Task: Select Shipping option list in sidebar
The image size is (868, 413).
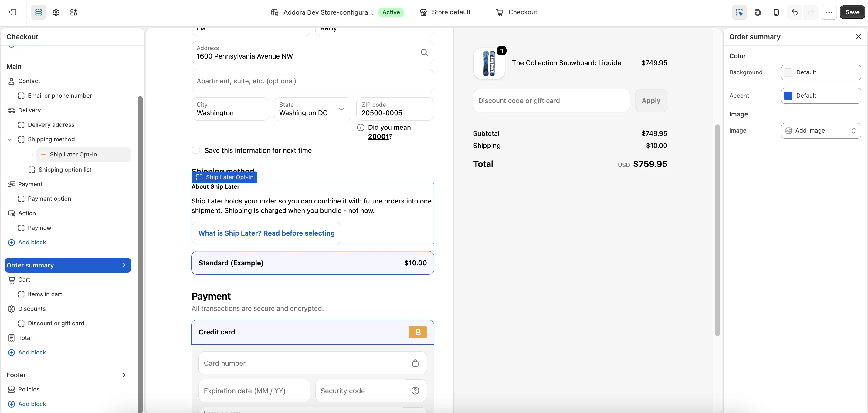Action: pos(65,170)
